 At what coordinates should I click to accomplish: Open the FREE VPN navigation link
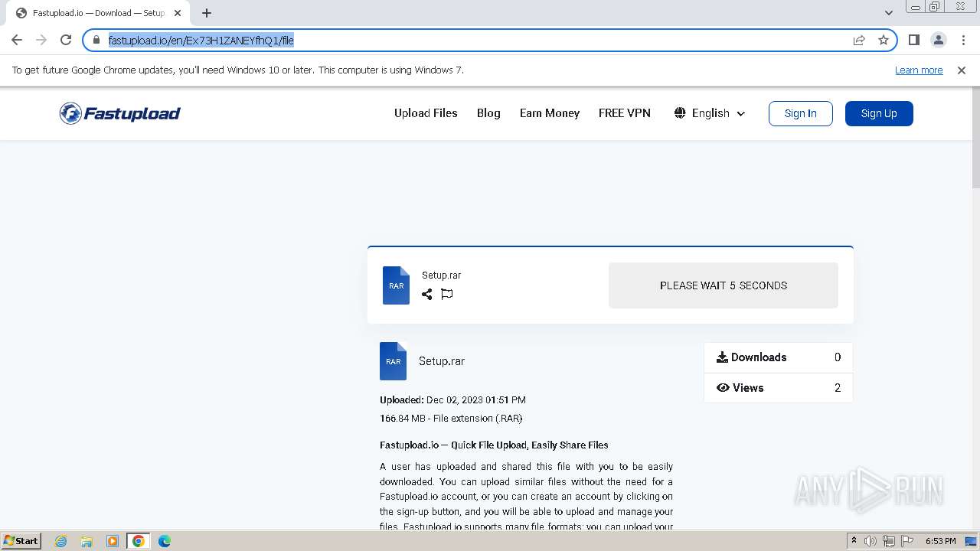(x=625, y=113)
